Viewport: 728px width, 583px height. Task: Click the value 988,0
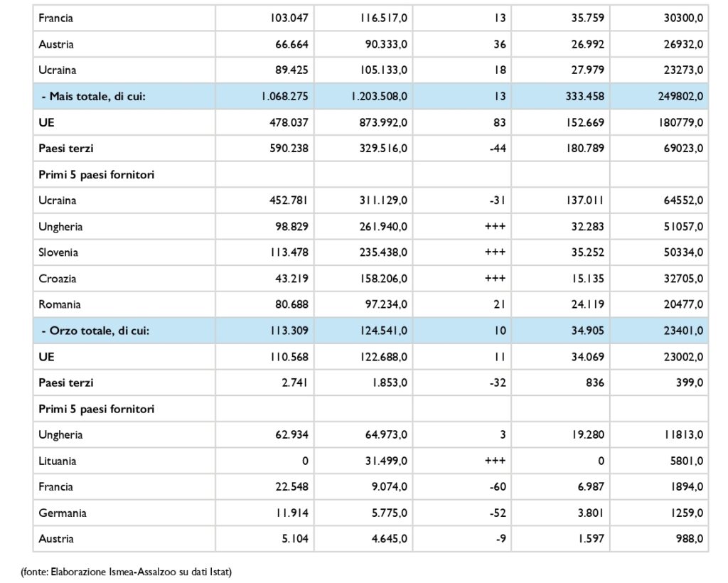click(690, 539)
